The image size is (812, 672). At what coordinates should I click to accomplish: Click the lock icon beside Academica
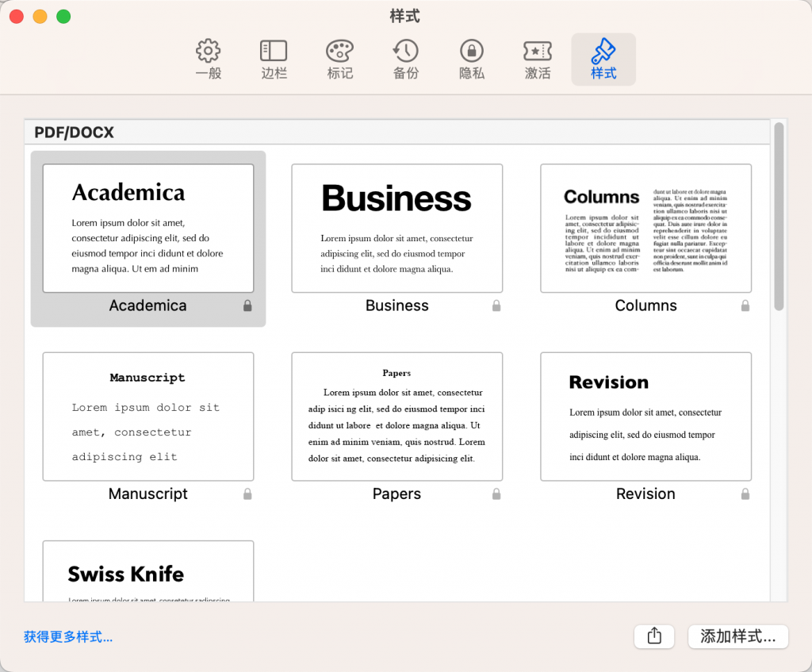pos(247,305)
